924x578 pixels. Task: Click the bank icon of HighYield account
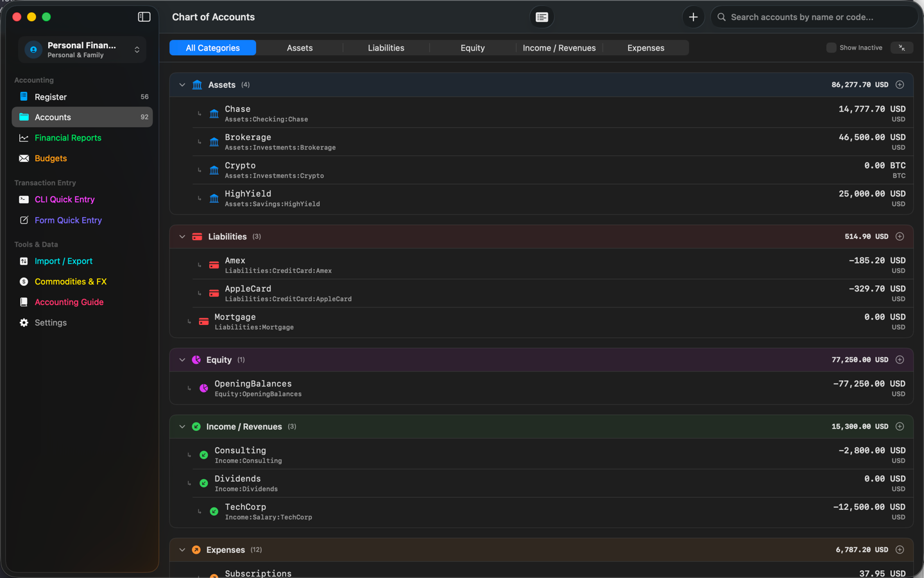point(214,198)
